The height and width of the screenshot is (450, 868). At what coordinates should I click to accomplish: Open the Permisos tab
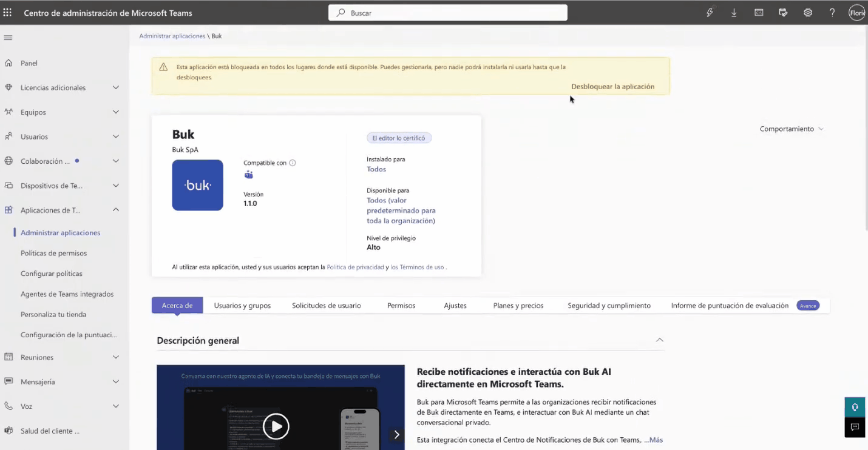pos(401,306)
